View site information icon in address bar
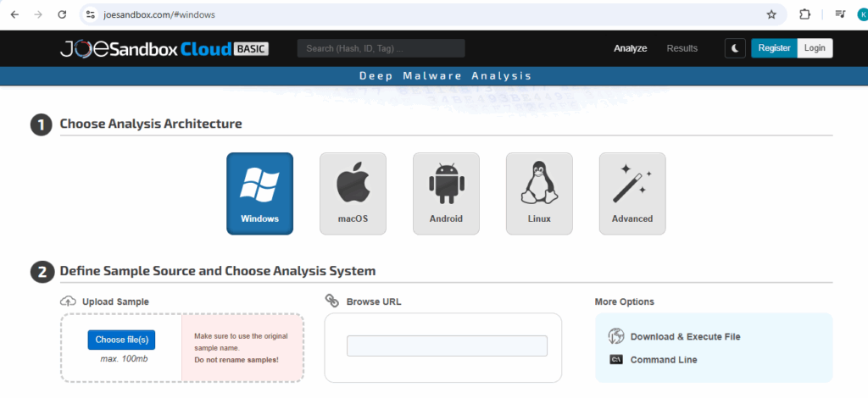 pyautogui.click(x=92, y=15)
